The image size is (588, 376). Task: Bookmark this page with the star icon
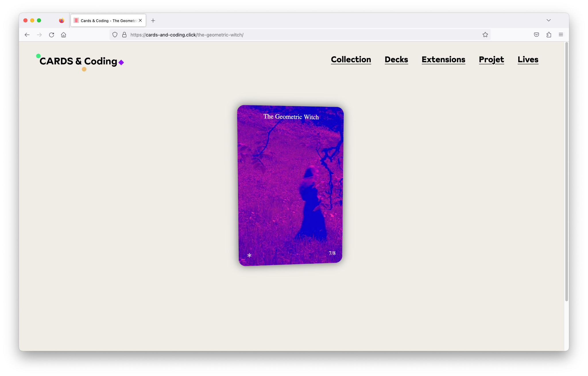485,35
